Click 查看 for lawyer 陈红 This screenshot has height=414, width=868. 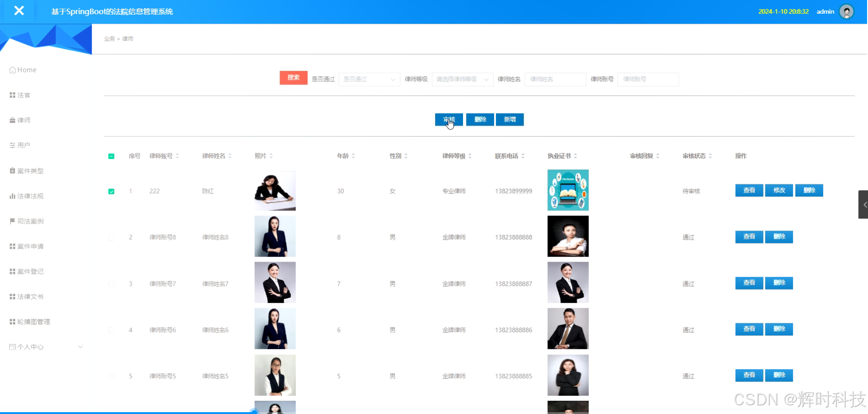point(749,190)
